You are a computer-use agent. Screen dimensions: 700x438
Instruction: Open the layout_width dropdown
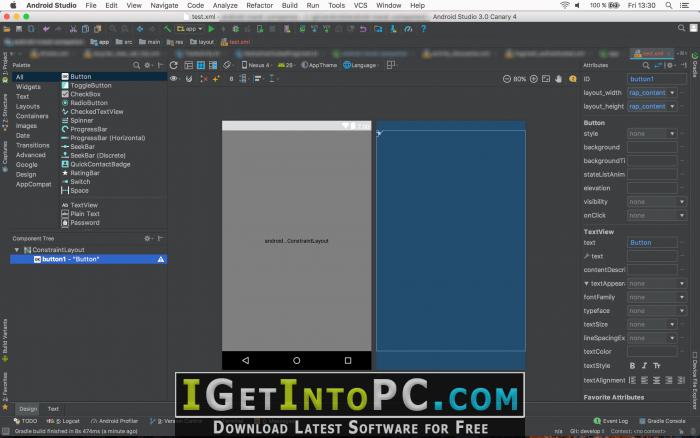tap(672, 93)
